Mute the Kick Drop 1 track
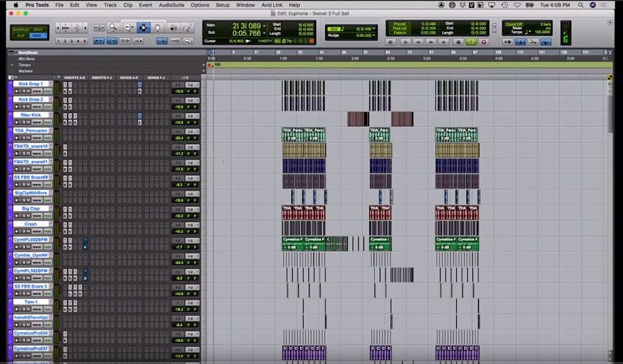623x364 pixels. pyautogui.click(x=28, y=91)
